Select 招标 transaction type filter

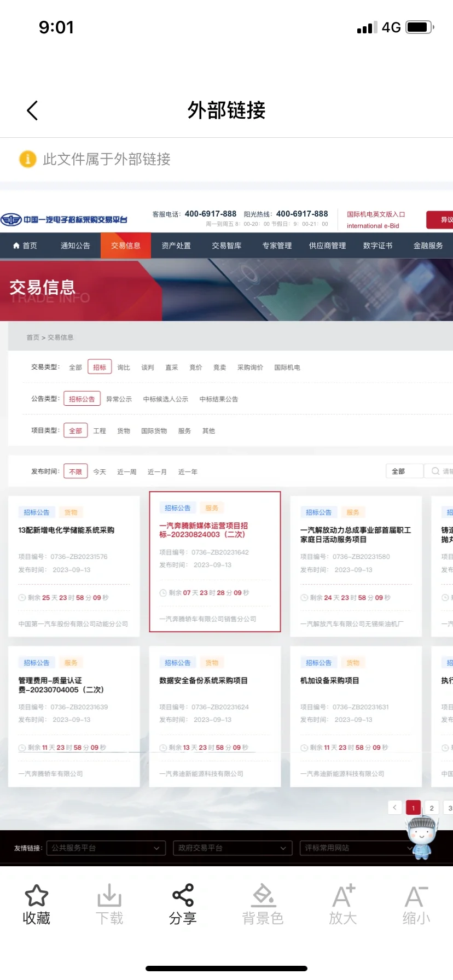pyautogui.click(x=100, y=367)
